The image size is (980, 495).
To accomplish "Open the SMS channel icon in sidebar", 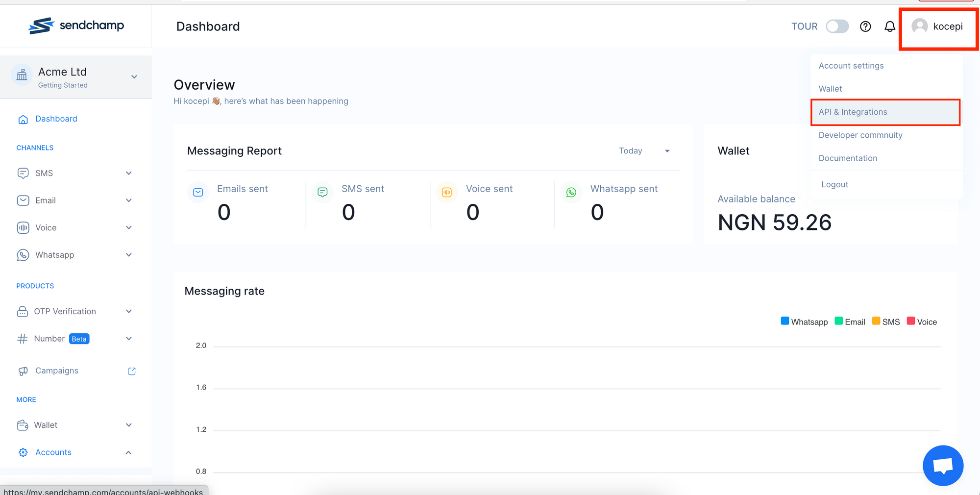I will (23, 173).
